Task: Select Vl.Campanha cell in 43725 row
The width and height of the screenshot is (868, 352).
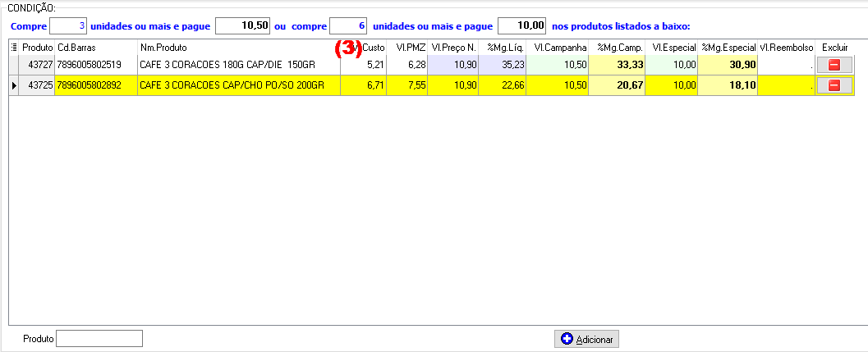Action: tap(558, 85)
